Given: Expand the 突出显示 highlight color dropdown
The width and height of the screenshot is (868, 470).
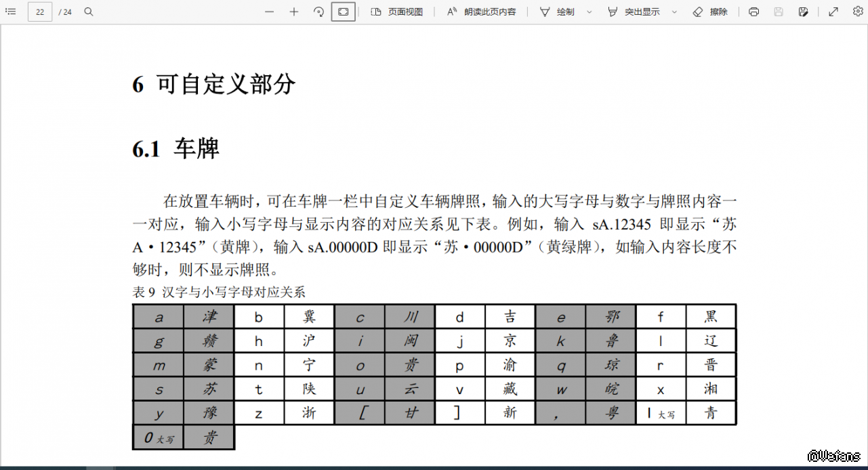Looking at the screenshot, I should tap(674, 12).
